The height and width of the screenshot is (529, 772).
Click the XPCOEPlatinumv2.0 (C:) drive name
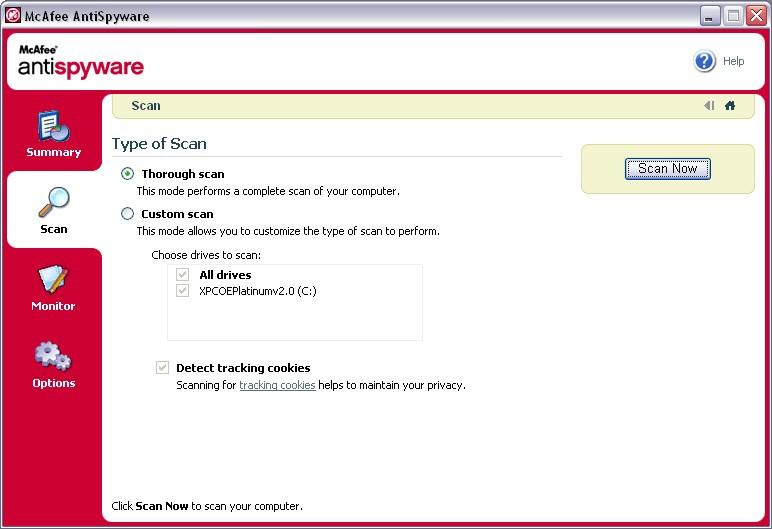pyautogui.click(x=258, y=291)
